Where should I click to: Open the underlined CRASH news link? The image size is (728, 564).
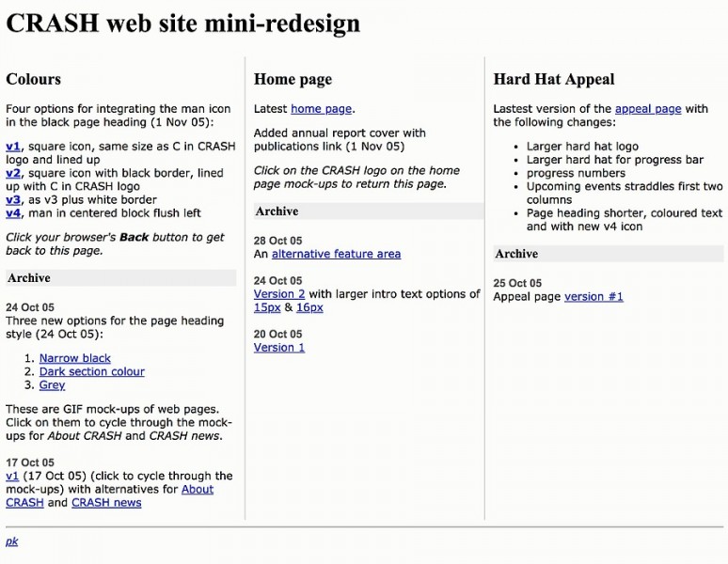pyautogui.click(x=106, y=502)
